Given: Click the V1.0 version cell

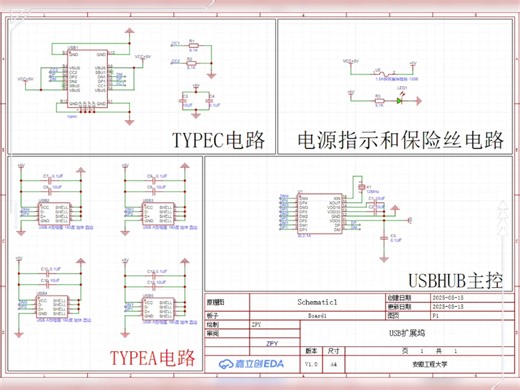Looking at the screenshot, I should tap(311, 364).
